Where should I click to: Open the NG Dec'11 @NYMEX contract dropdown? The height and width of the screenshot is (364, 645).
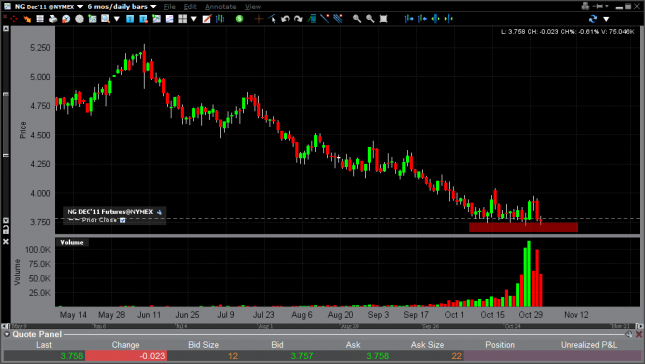tap(80, 7)
